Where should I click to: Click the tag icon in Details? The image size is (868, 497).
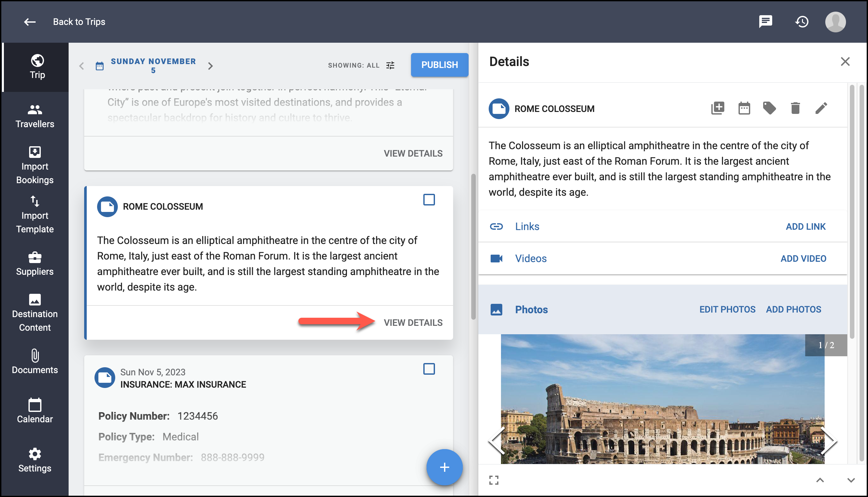pyautogui.click(x=769, y=108)
